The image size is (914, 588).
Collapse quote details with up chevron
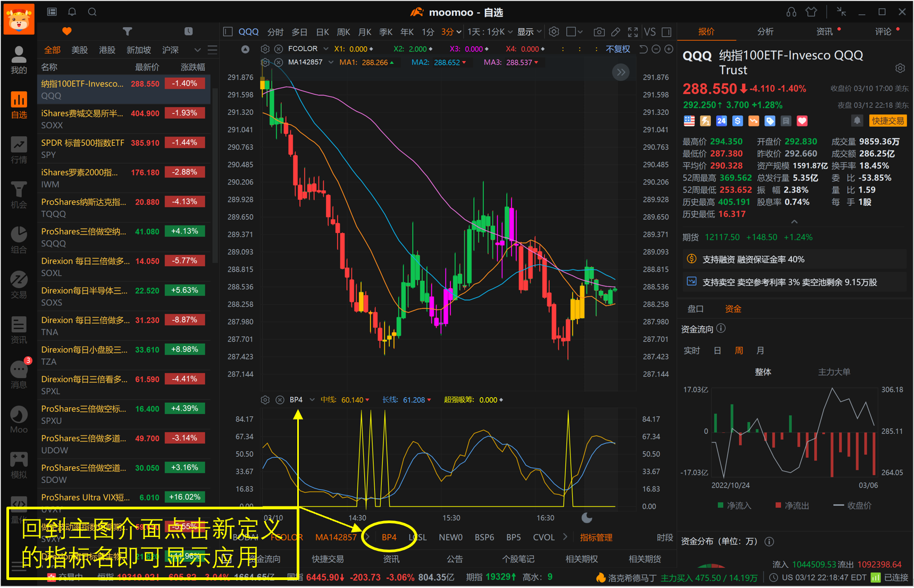tap(794, 222)
